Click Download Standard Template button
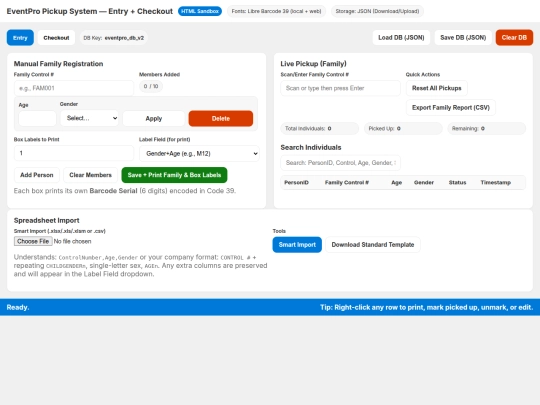This screenshot has height=405, width=540. [373, 245]
